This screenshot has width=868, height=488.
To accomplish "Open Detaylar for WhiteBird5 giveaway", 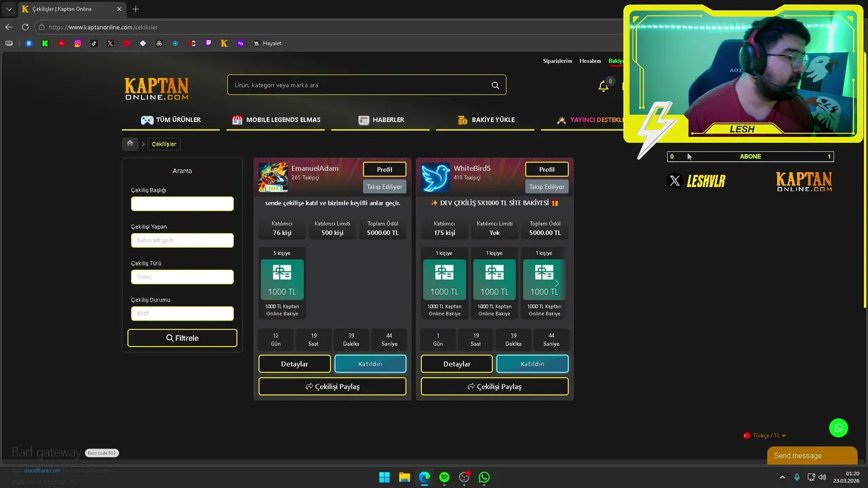I will 457,364.
